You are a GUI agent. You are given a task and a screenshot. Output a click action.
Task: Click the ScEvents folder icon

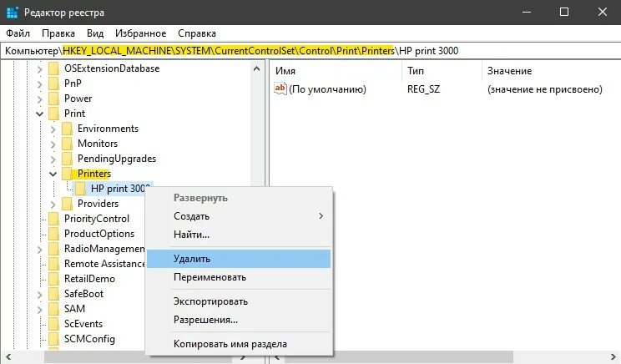tap(54, 325)
